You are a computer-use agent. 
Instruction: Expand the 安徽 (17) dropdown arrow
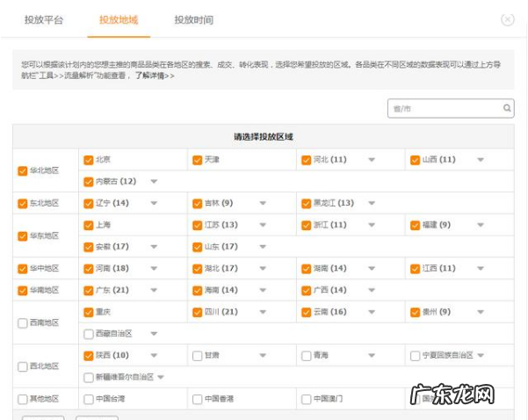coord(154,247)
